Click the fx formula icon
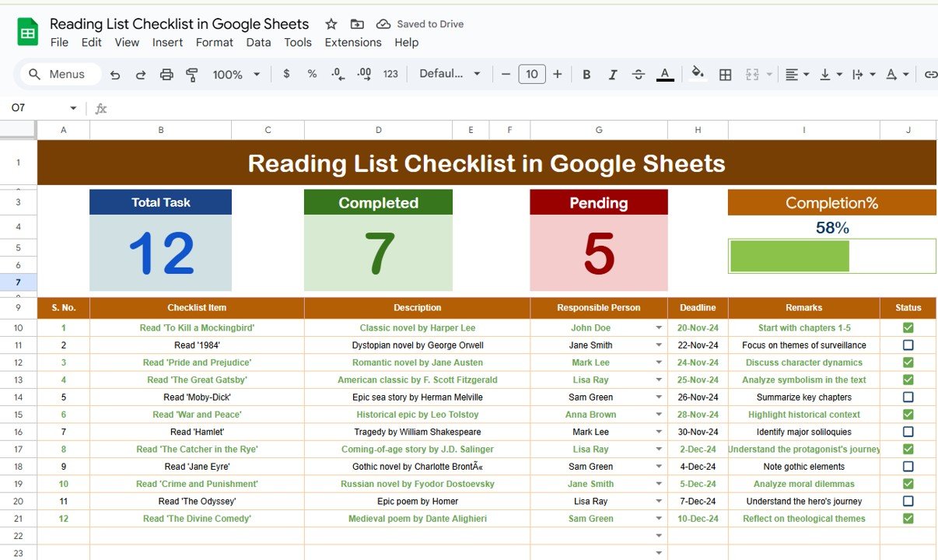 pyautogui.click(x=100, y=108)
